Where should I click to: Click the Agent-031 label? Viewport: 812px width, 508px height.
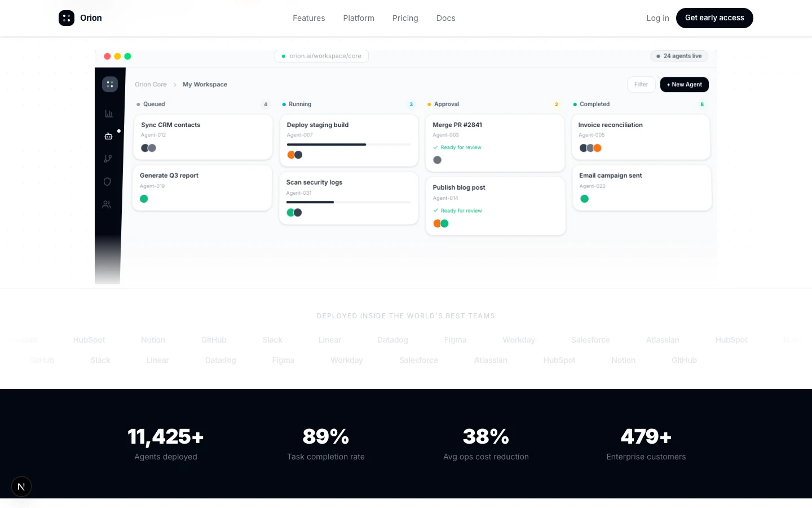pyautogui.click(x=299, y=193)
